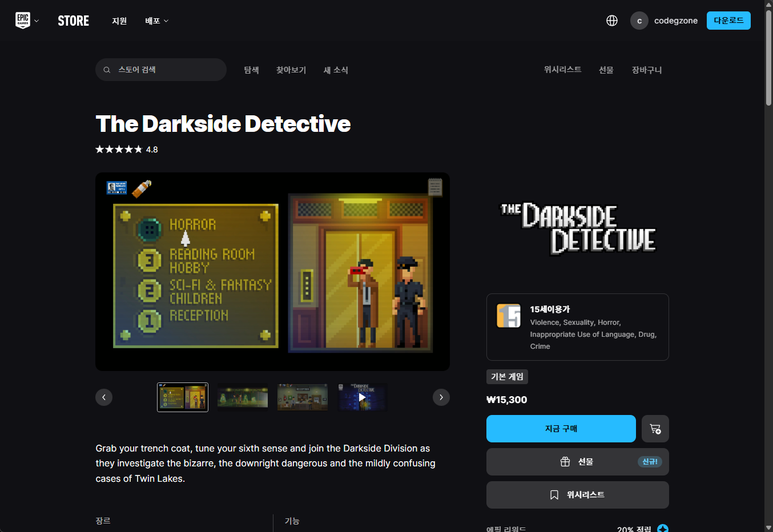Image resolution: width=773 pixels, height=532 pixels.
Task: Click The Darkside Detective logo image
Action: pyautogui.click(x=578, y=228)
